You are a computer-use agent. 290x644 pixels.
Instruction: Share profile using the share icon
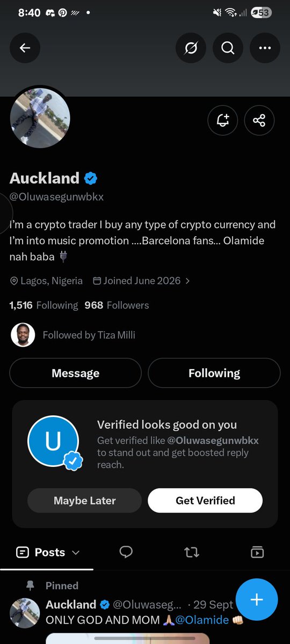pyautogui.click(x=259, y=120)
